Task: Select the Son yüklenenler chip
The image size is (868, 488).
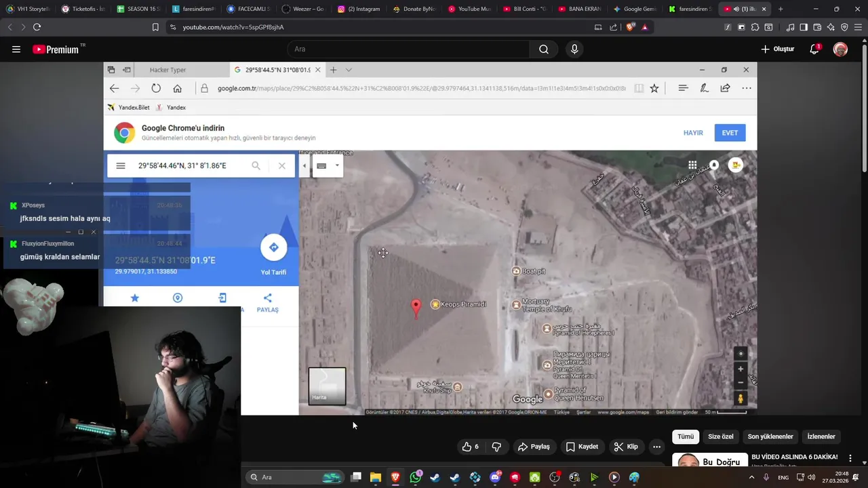Action: 770,436
